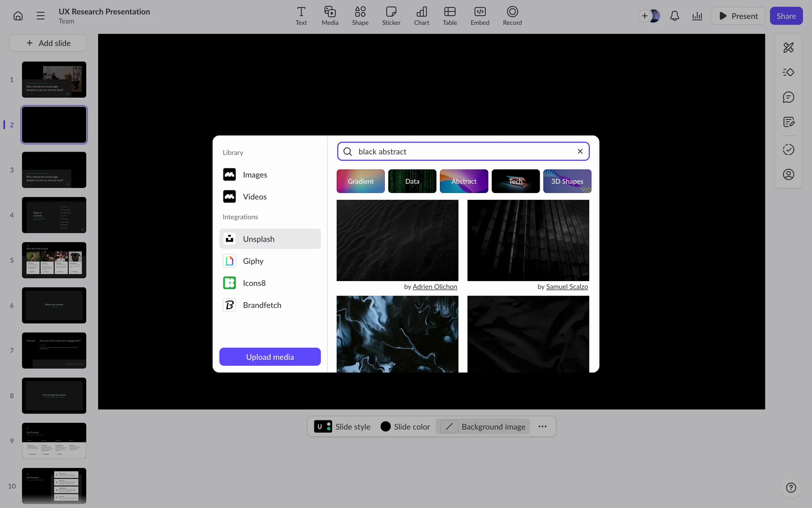
Task: Click the Upload media button
Action: tap(270, 357)
